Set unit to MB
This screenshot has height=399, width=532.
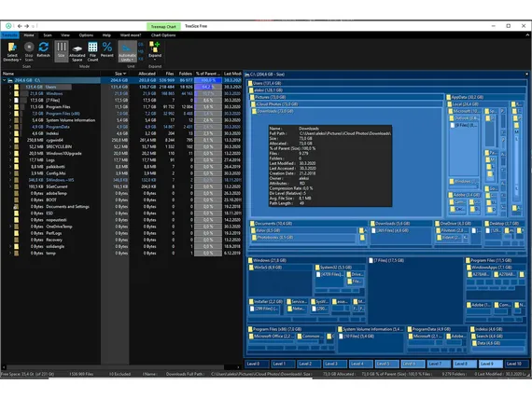tap(141, 51)
